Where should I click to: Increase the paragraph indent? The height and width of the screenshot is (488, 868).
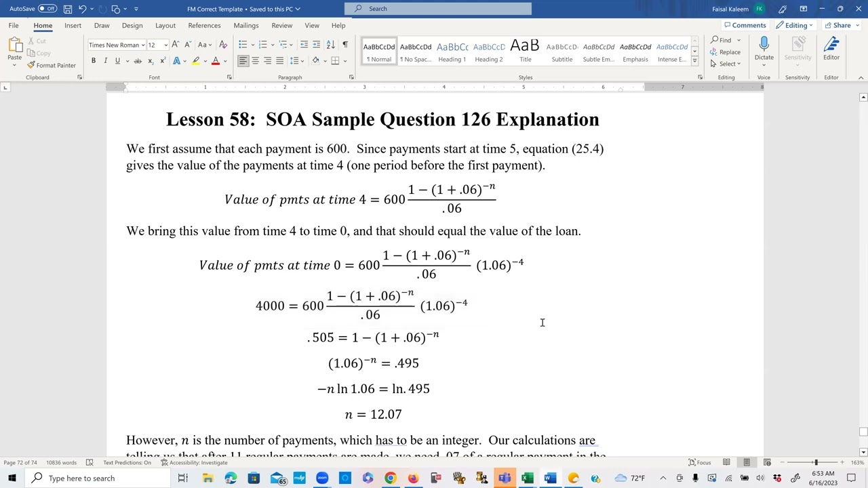point(317,45)
